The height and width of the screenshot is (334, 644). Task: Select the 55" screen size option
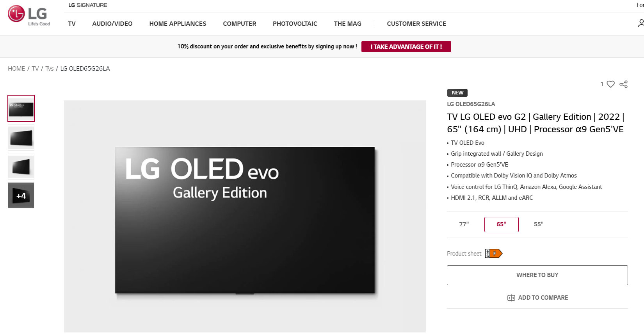[x=539, y=224]
